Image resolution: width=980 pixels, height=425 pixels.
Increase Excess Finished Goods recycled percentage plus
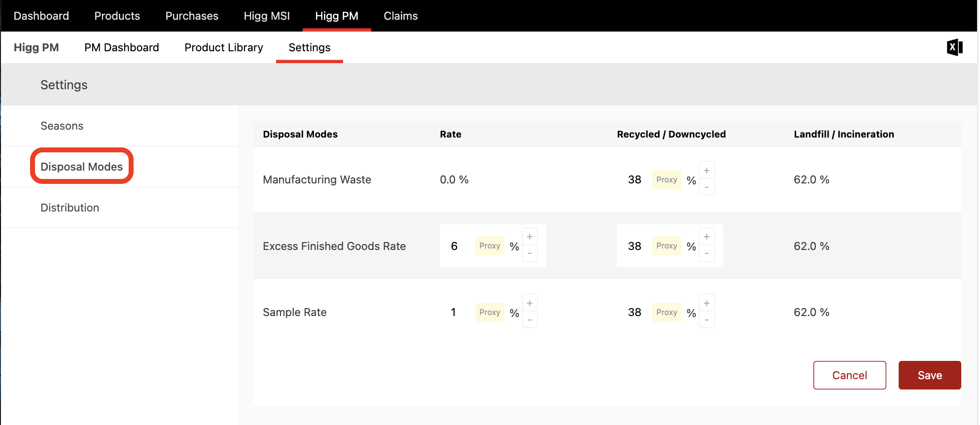(706, 237)
